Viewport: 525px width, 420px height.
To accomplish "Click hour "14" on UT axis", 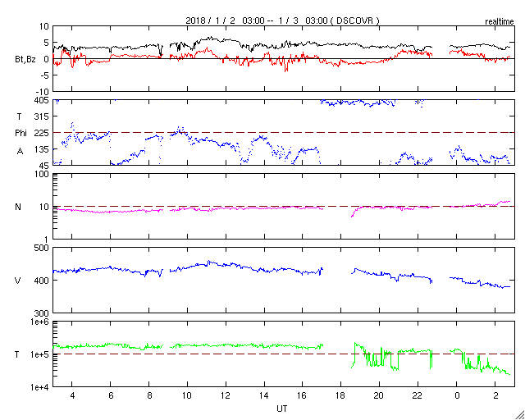I will coord(264,395).
